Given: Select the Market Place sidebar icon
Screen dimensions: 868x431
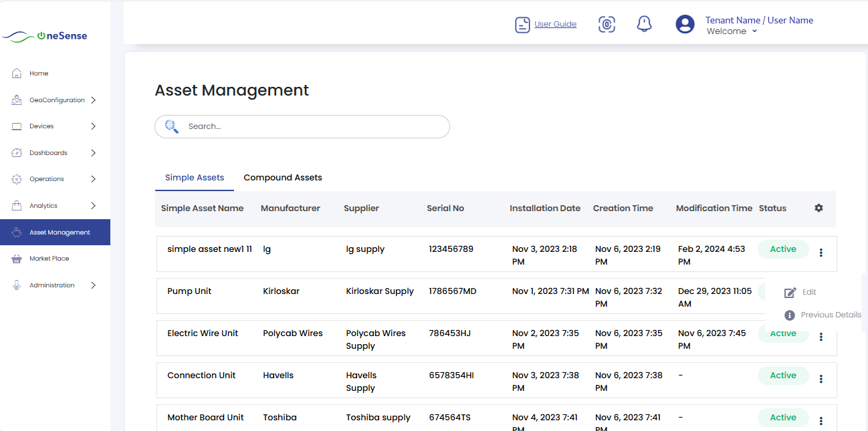Looking at the screenshot, I should pos(16,259).
